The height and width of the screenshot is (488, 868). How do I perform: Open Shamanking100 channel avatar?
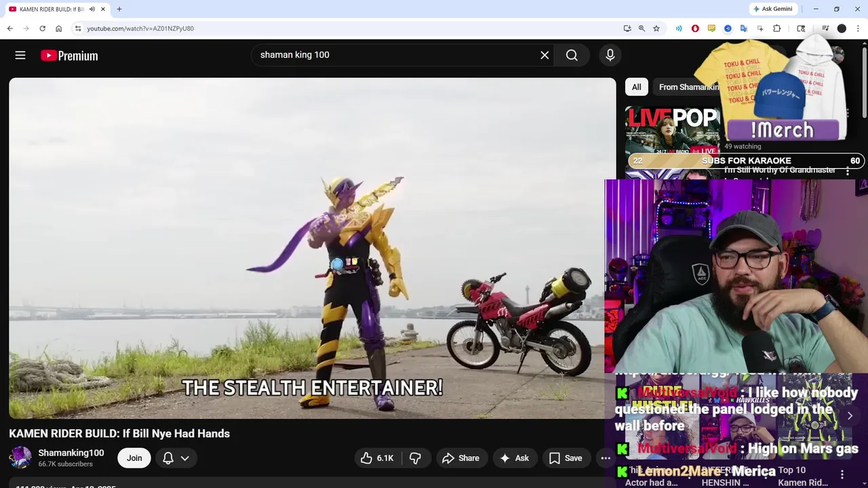20,457
